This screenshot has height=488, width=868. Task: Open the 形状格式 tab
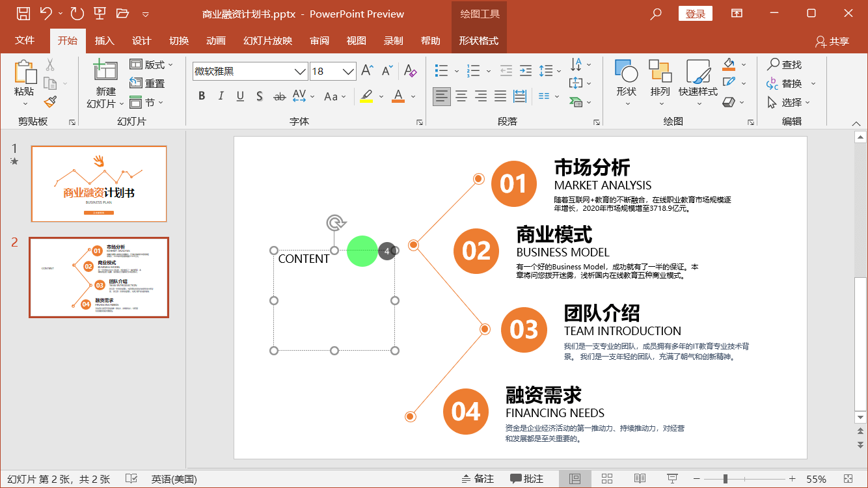point(478,40)
